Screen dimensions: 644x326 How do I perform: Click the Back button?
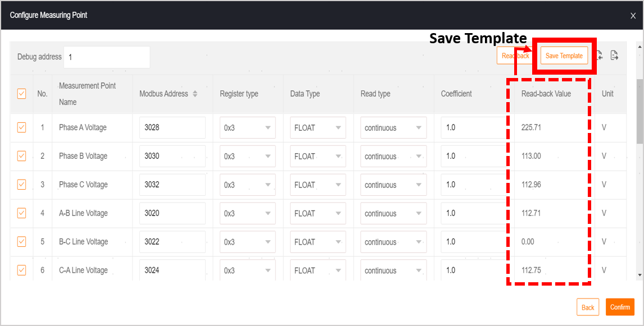[x=588, y=307]
